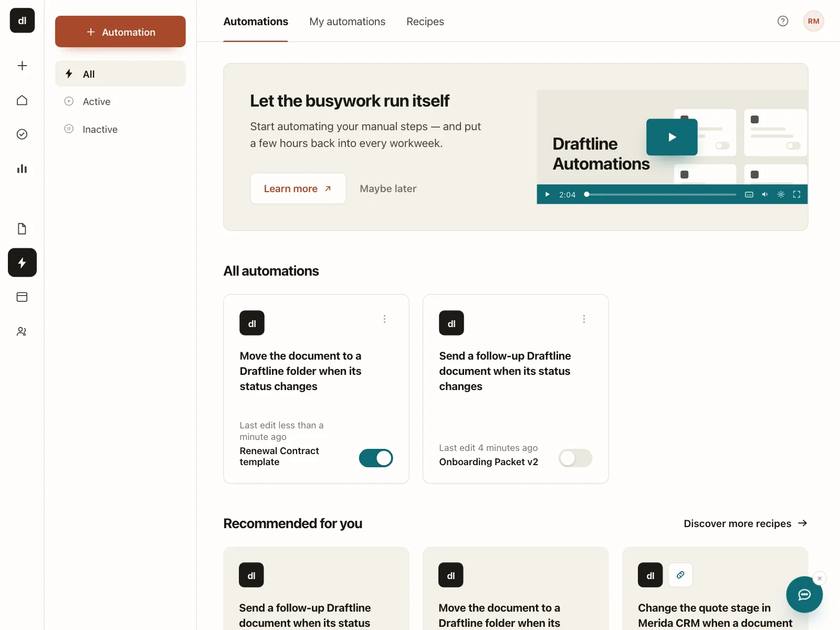Select the recommended Move the document recipe card
Viewport: 840px width, 630px height.
tap(516, 589)
